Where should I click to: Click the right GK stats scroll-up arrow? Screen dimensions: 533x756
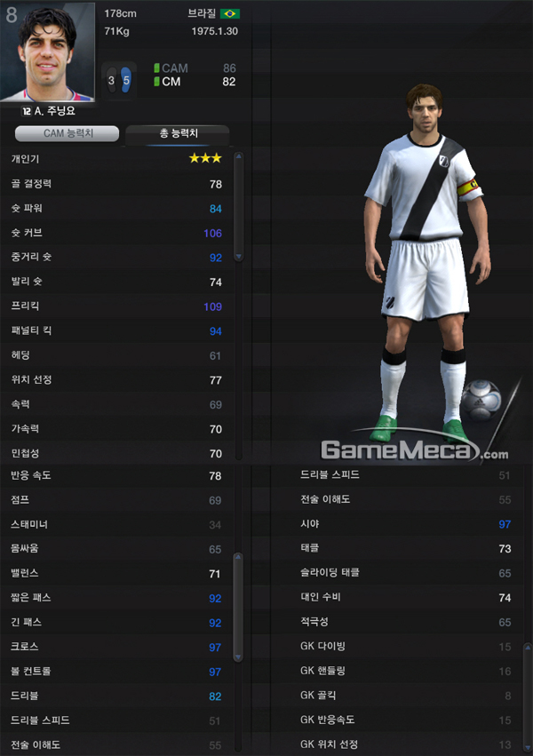click(528, 647)
